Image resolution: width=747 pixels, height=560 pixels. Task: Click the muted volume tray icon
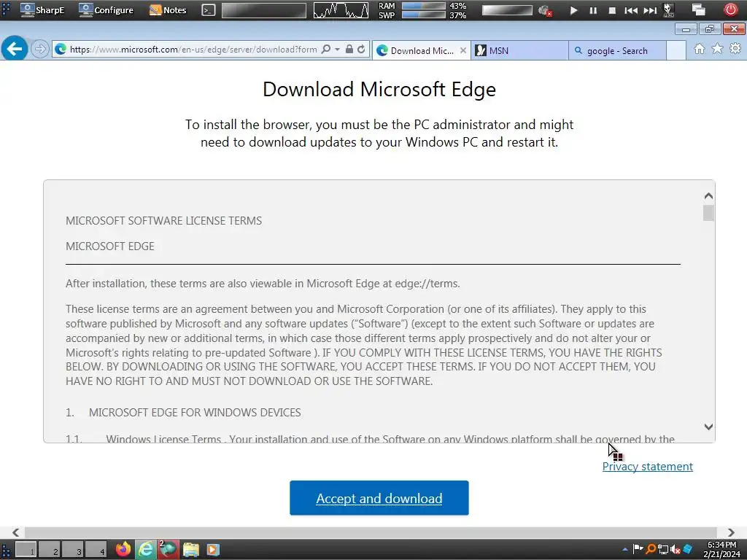[x=675, y=550]
